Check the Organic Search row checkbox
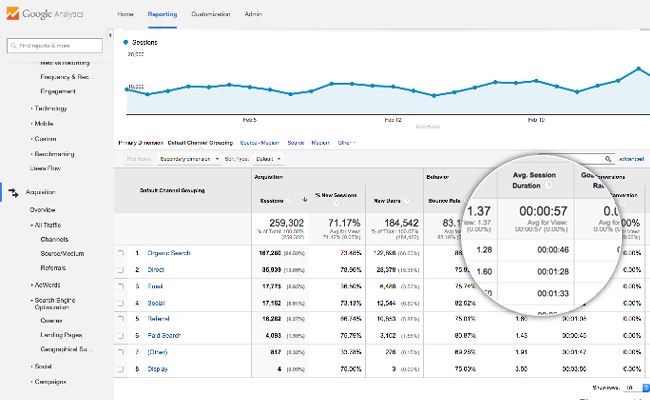Viewport: 650px width, 400px height. coord(121,253)
